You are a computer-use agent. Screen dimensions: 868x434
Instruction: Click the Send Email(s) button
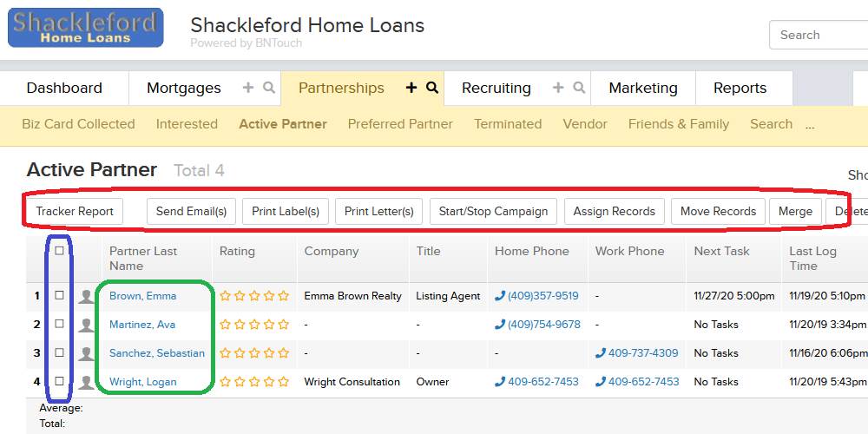click(191, 212)
